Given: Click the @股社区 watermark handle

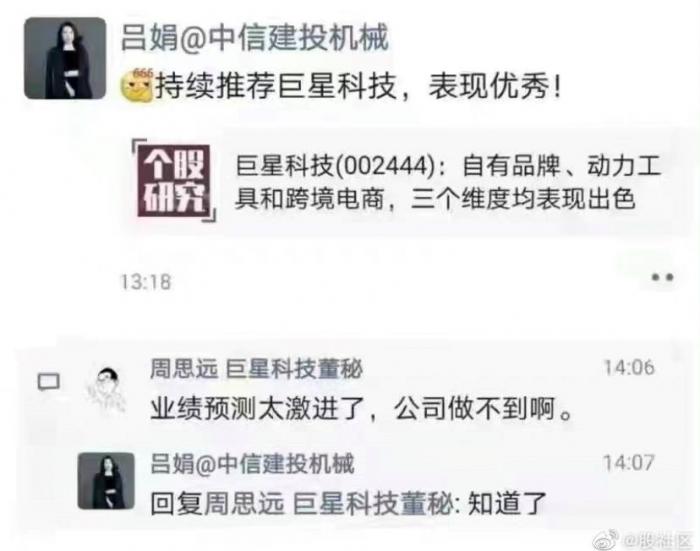Looking at the screenshot, I should (657, 541).
